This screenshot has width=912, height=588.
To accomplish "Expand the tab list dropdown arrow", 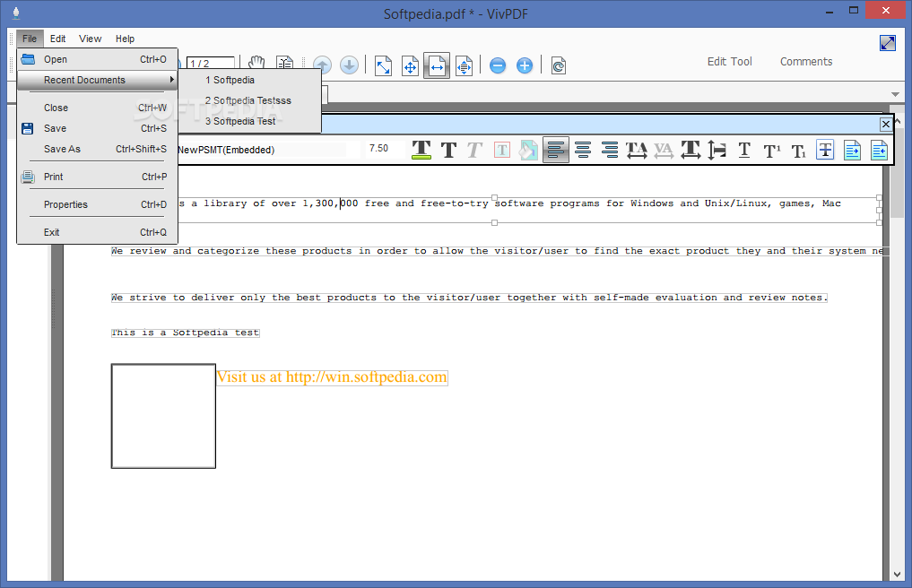I will [x=895, y=94].
